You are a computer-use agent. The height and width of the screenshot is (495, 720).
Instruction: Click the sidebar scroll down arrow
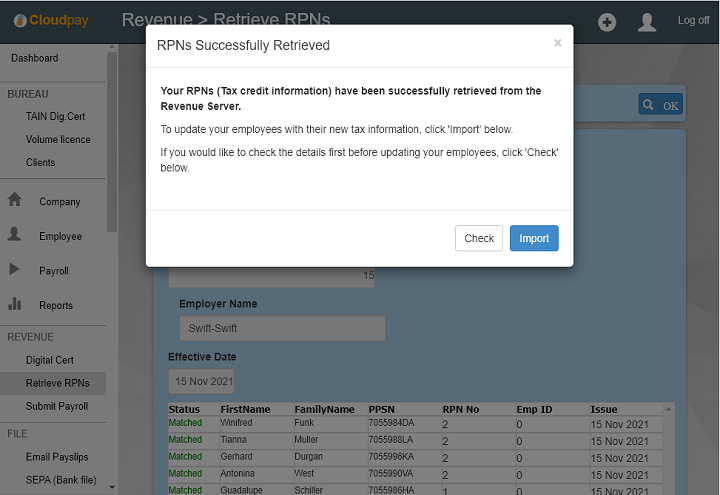[112, 487]
